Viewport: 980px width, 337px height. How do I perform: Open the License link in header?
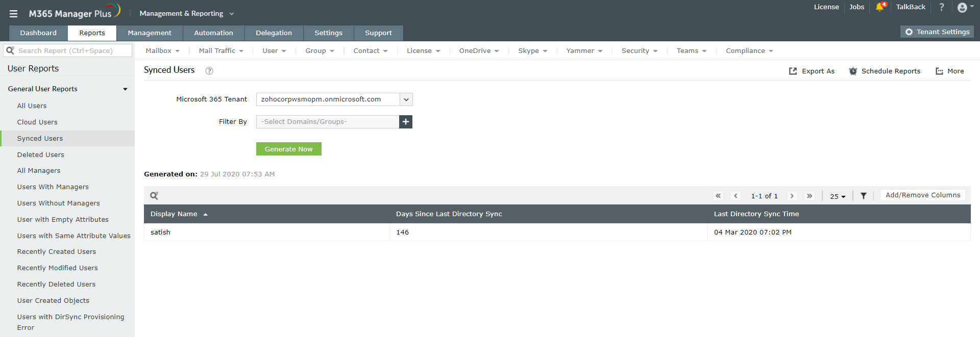click(826, 7)
